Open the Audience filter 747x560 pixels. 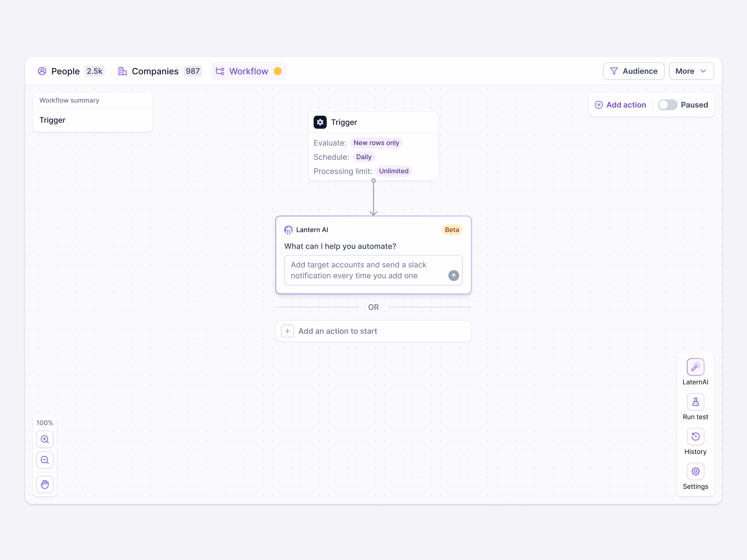[x=634, y=71]
